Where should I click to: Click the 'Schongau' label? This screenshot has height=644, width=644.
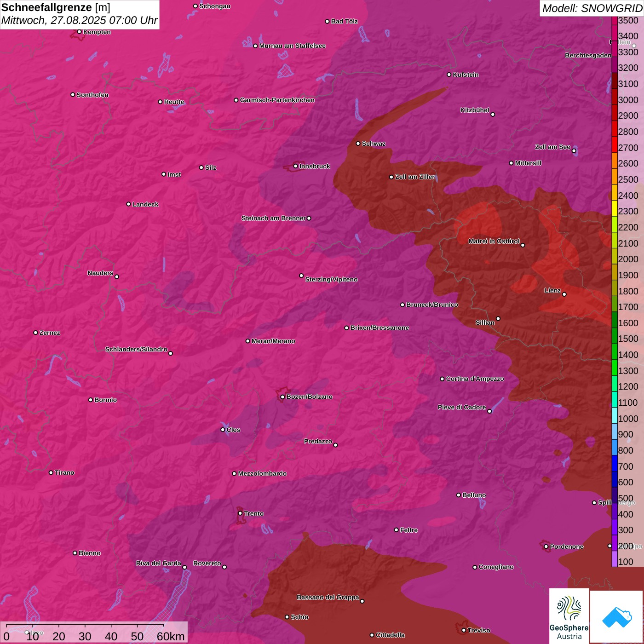214,6
